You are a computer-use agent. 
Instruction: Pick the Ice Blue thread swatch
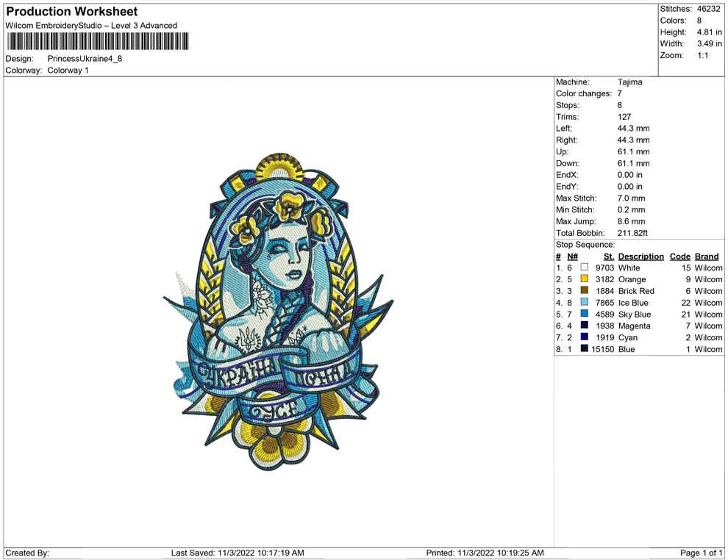585,303
